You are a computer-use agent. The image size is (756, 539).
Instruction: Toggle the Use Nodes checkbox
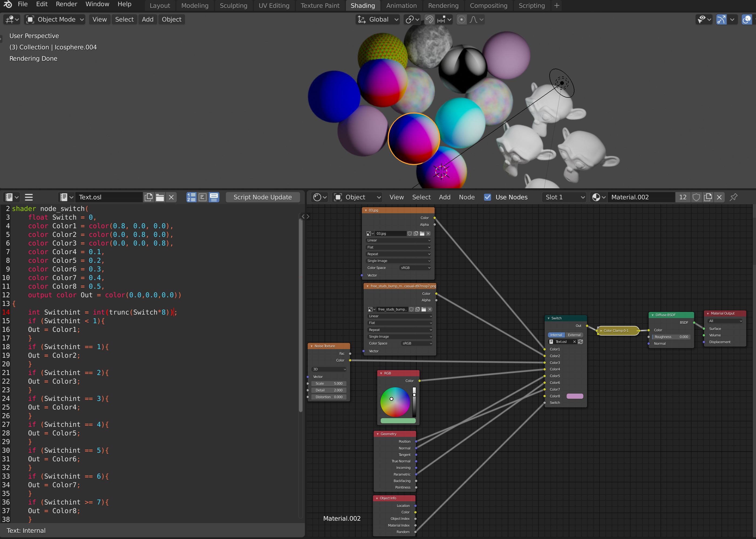(488, 197)
